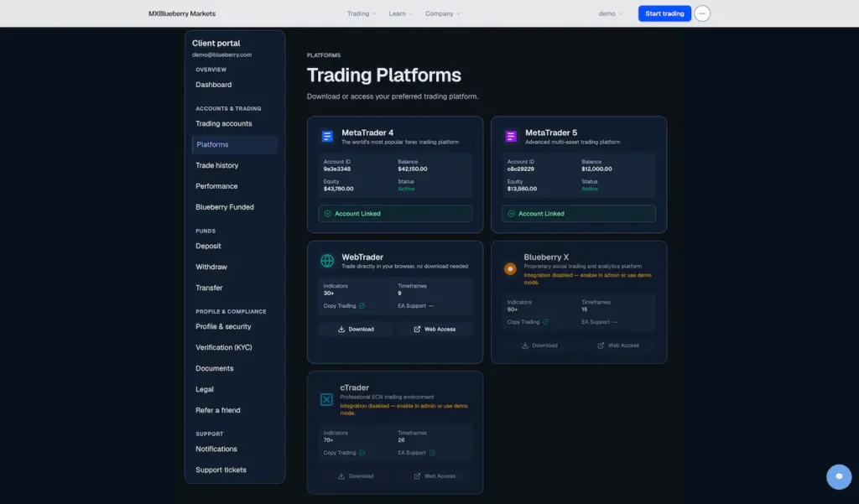Viewport: 859px width, 504px height.
Task: Click the MetaTrader 4 Active status
Action: click(x=406, y=189)
